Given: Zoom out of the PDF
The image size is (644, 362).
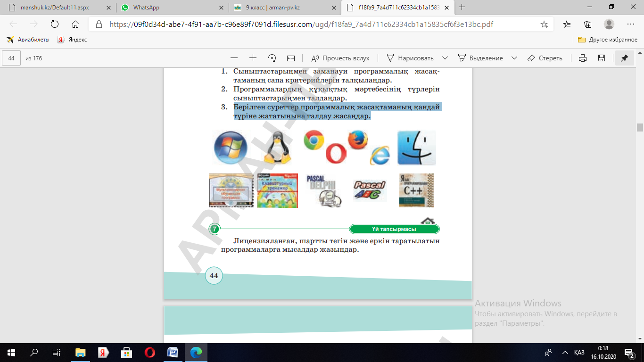Looking at the screenshot, I should tap(234, 58).
